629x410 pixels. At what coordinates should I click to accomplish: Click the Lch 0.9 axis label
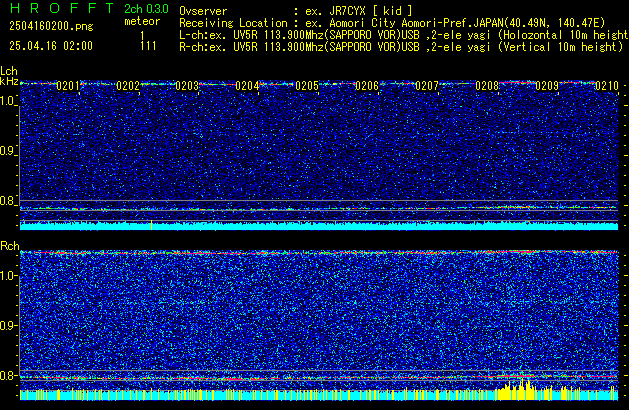(x=8, y=151)
